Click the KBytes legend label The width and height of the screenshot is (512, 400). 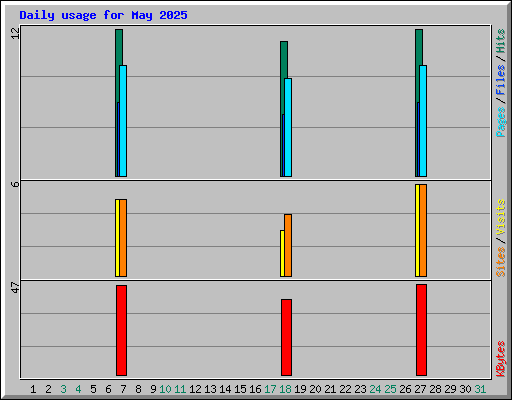tap(500, 359)
